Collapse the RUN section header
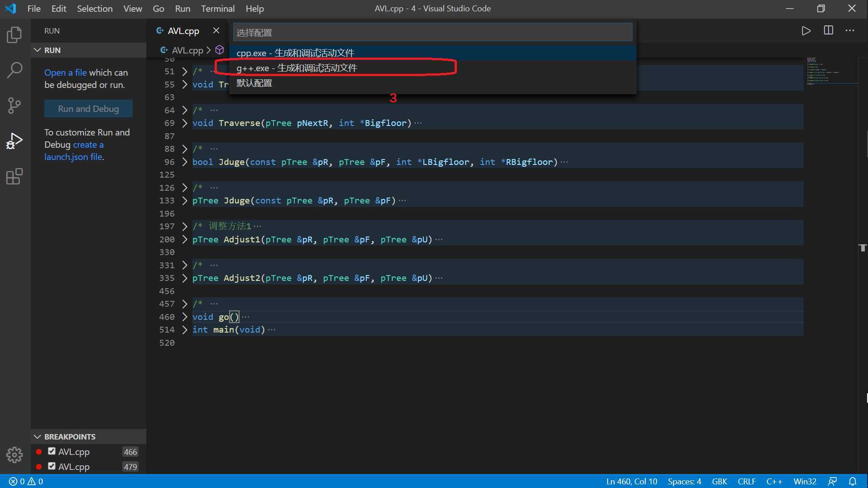 [x=88, y=50]
